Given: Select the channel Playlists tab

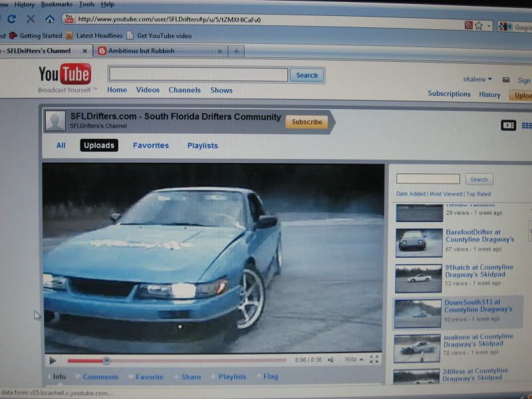Looking at the screenshot, I should click(203, 146).
